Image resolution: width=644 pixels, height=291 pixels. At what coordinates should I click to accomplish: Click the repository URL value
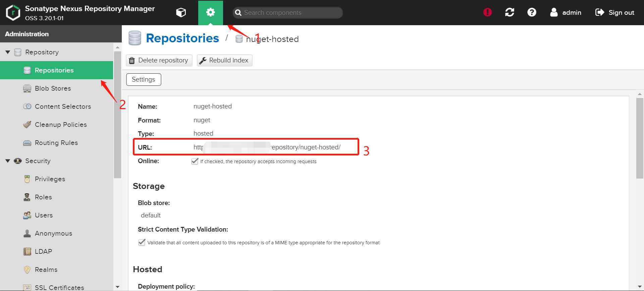[267, 147]
